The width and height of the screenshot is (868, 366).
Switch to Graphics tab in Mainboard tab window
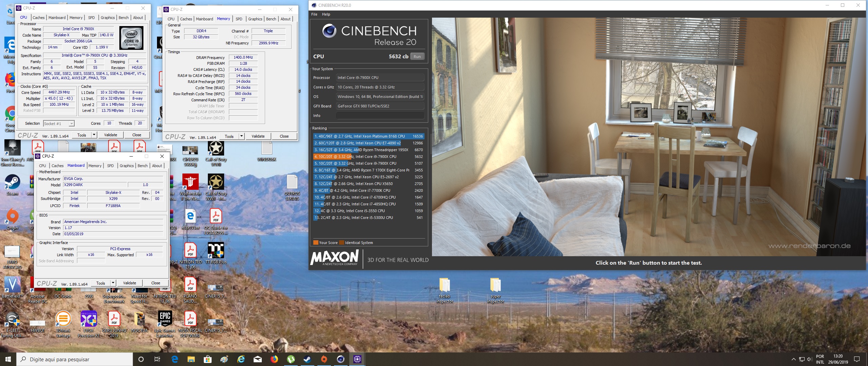pyautogui.click(x=127, y=166)
